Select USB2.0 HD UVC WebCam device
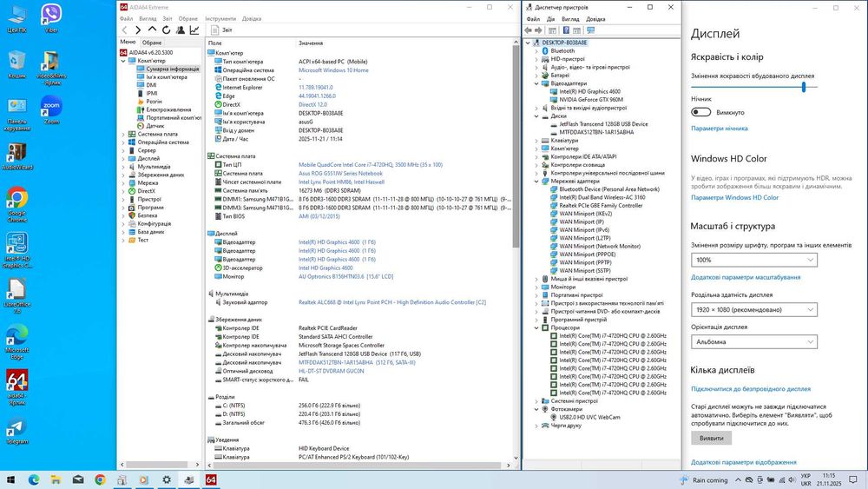 tap(589, 418)
